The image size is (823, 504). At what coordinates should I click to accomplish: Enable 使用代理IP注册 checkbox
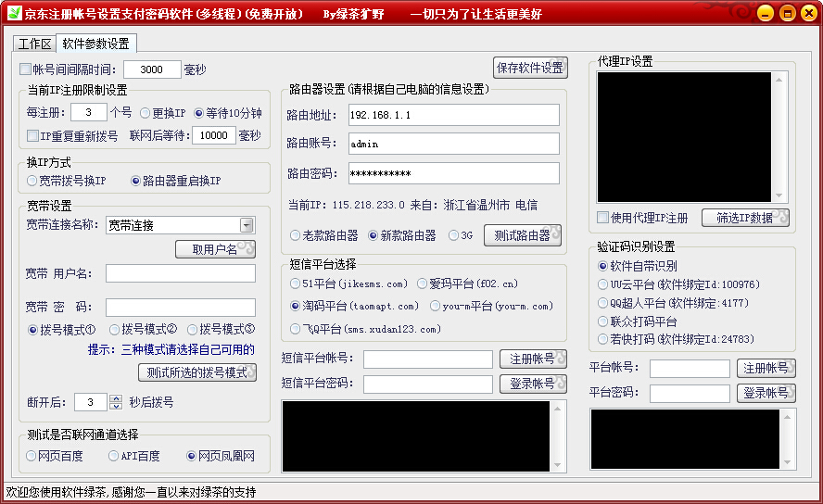point(603,218)
